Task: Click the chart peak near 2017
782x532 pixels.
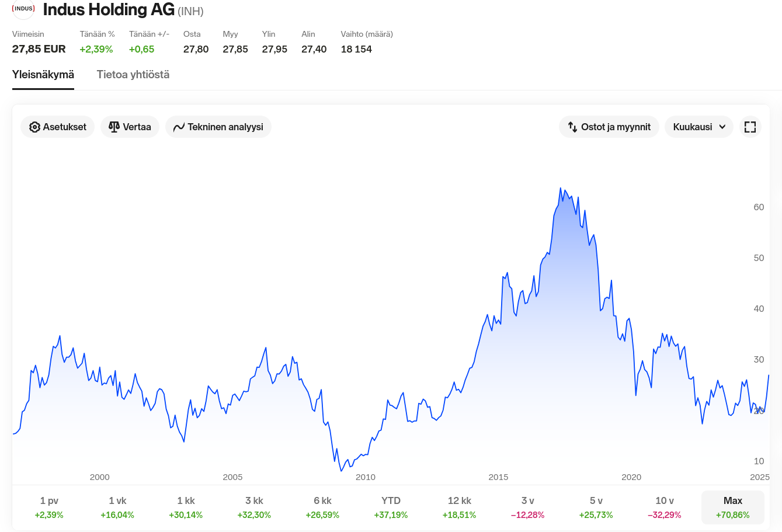Action: pos(560,189)
